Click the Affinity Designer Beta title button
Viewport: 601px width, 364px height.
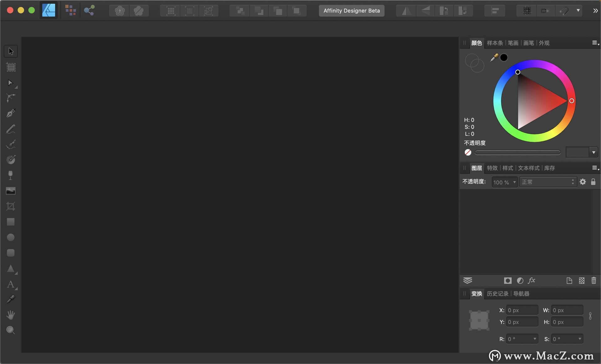(x=352, y=11)
